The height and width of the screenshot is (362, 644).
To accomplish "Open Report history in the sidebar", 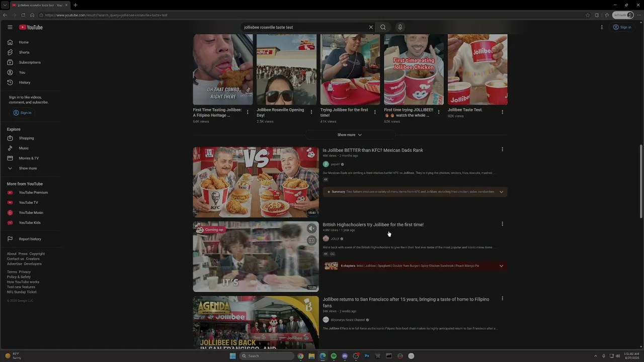I will click(30, 239).
